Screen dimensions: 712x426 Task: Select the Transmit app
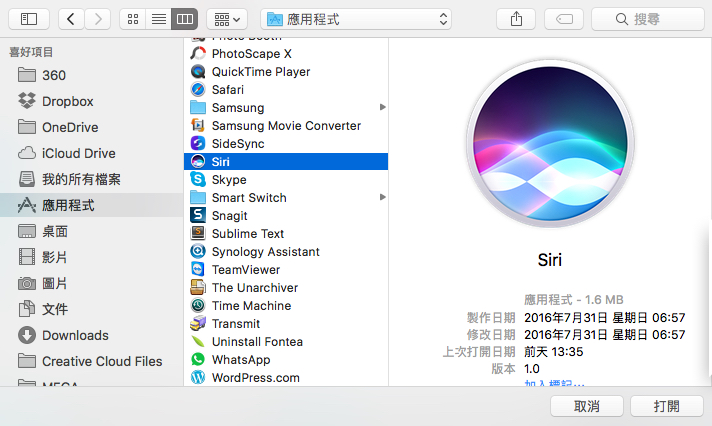(286, 323)
